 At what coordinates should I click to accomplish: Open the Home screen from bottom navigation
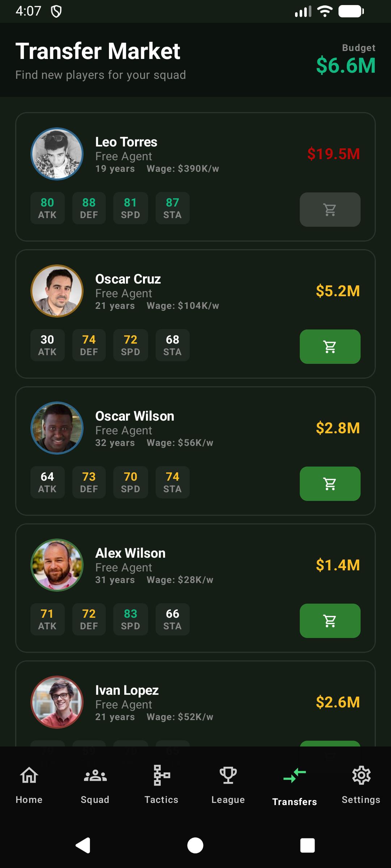(x=29, y=785)
